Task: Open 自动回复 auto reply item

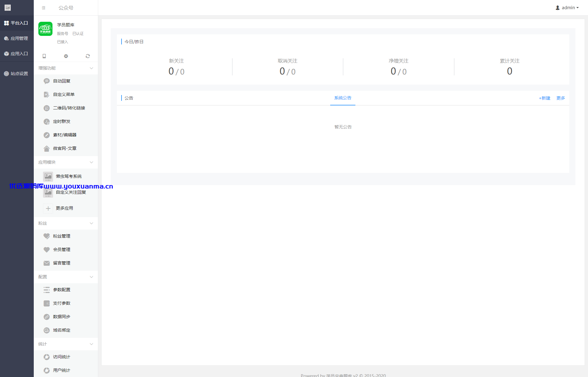Action: (x=66, y=81)
